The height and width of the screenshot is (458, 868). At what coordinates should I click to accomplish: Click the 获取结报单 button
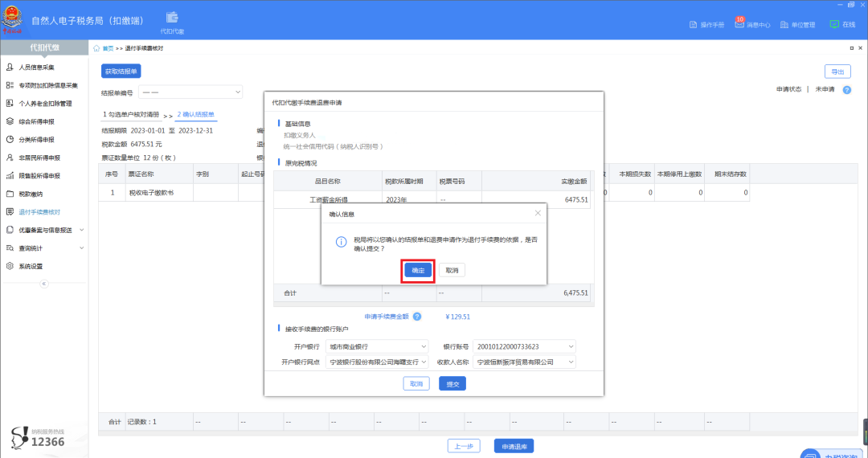pos(121,72)
